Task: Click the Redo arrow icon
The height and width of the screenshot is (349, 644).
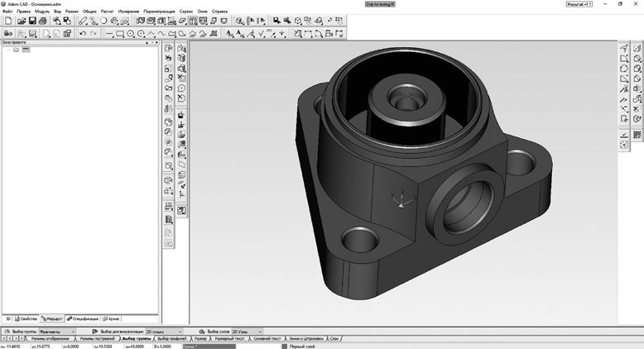Action: [x=93, y=34]
